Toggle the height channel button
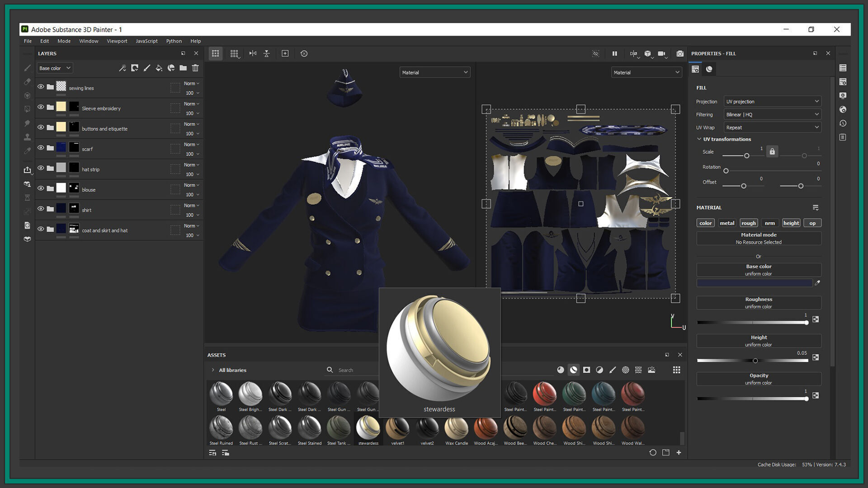The height and width of the screenshot is (488, 868). point(791,223)
